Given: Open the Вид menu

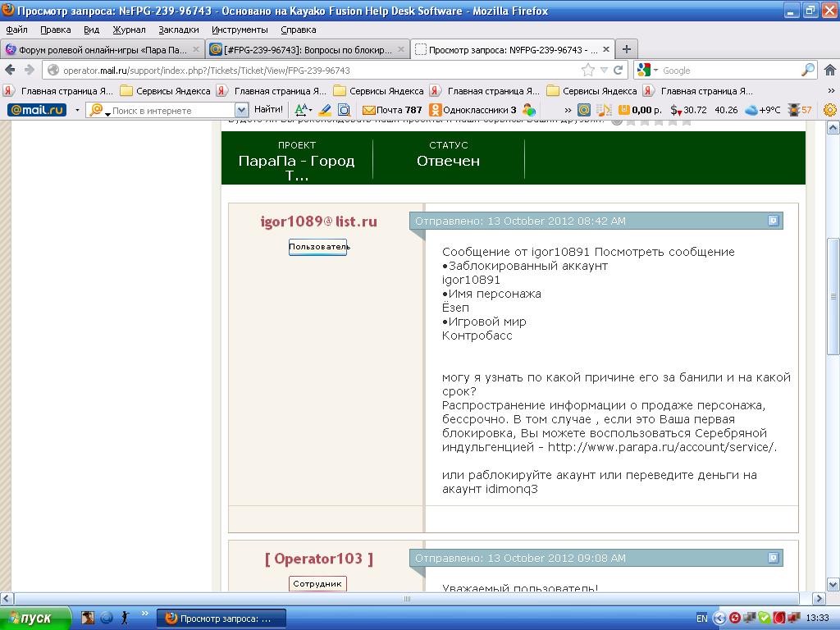Looking at the screenshot, I should (x=91, y=30).
